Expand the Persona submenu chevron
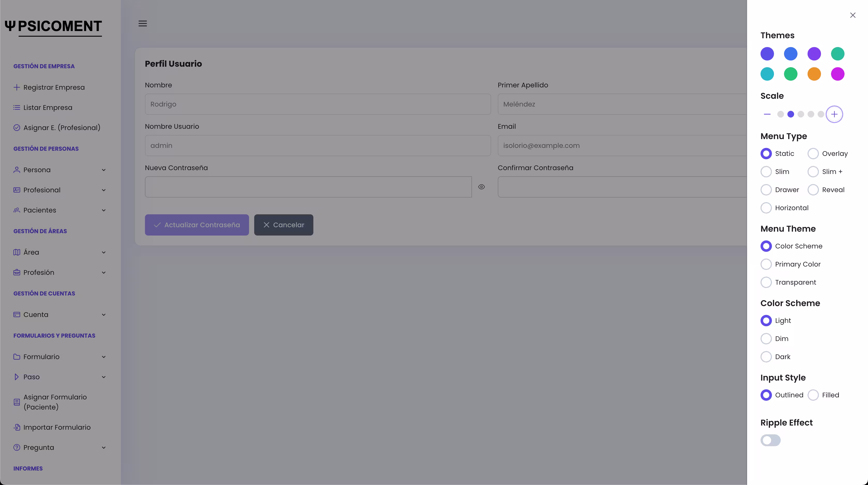 click(x=104, y=170)
